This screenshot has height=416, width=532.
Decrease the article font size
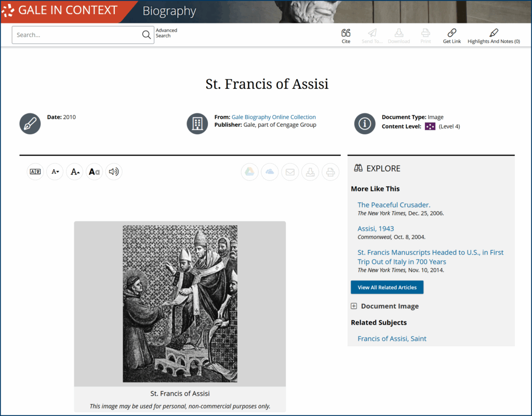tap(55, 172)
